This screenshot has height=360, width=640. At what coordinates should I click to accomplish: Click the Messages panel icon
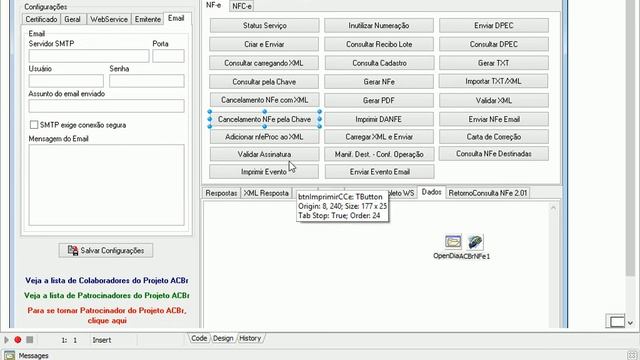(x=9, y=356)
